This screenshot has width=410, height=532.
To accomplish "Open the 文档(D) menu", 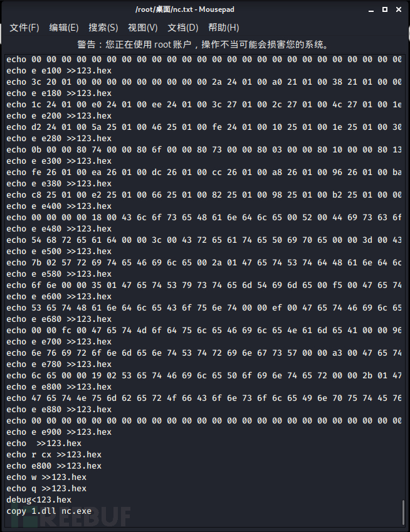I will [183, 28].
